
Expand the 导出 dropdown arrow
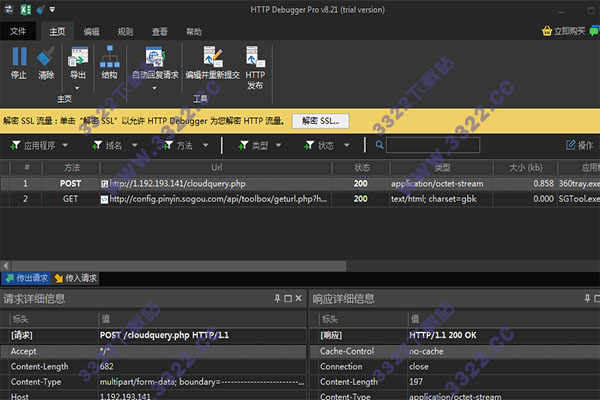click(x=77, y=88)
